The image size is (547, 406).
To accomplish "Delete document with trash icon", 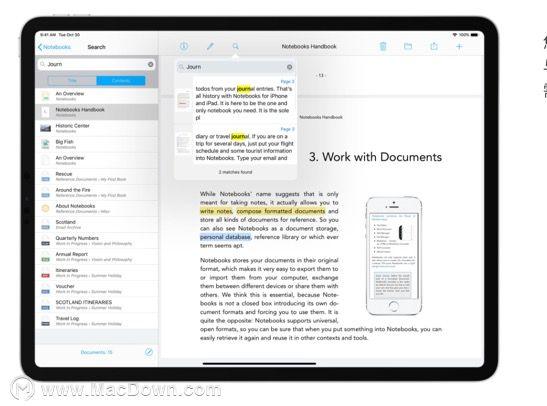I will tap(383, 46).
